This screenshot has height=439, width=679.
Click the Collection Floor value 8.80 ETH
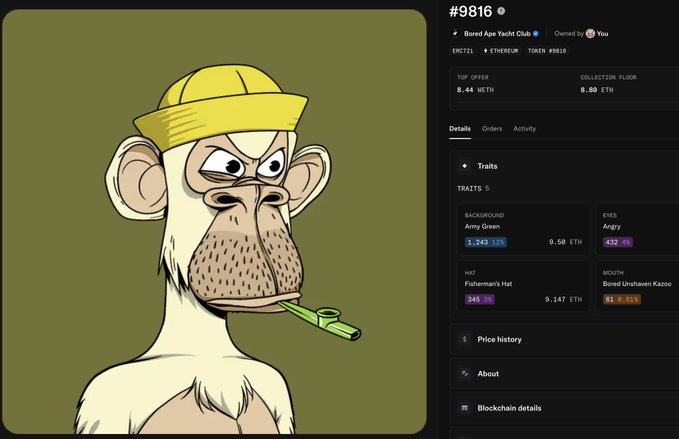pyautogui.click(x=597, y=90)
